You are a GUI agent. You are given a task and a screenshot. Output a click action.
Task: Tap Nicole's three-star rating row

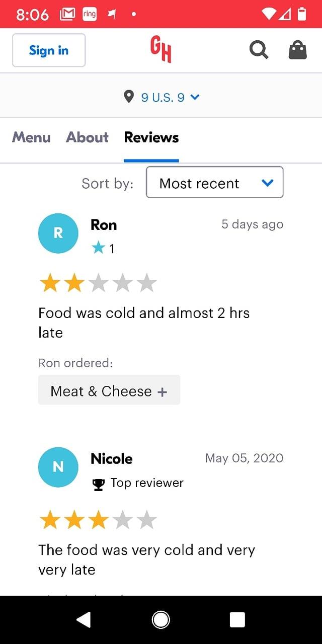coord(98,520)
